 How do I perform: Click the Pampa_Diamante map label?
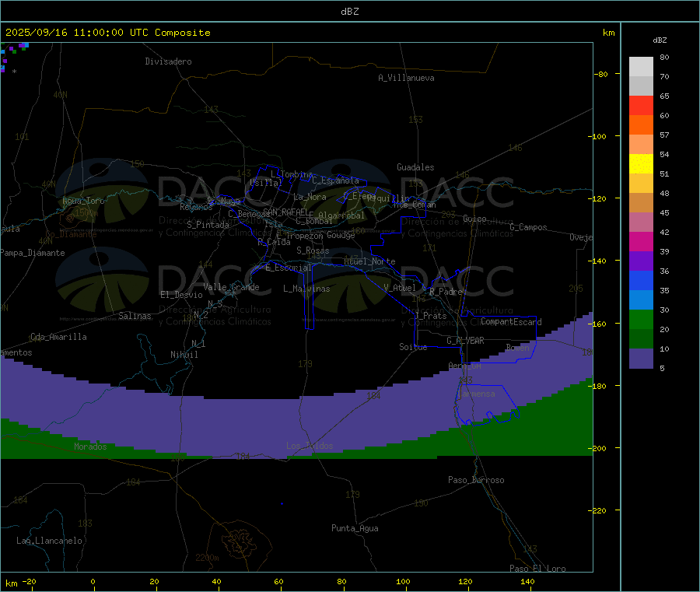[x=33, y=253]
